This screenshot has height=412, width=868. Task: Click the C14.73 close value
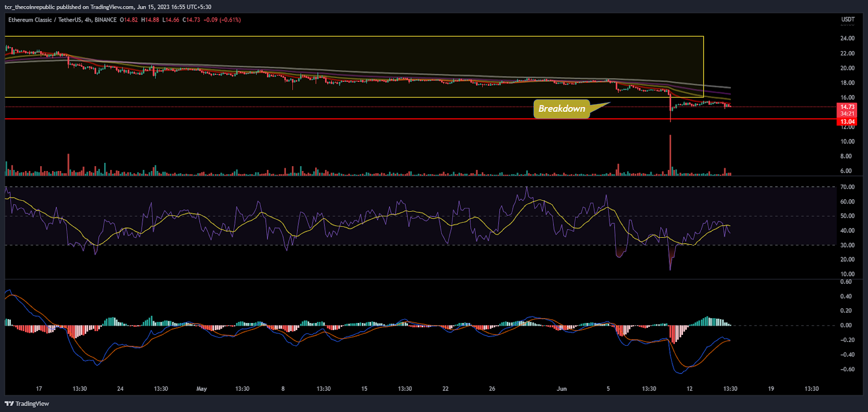192,20
